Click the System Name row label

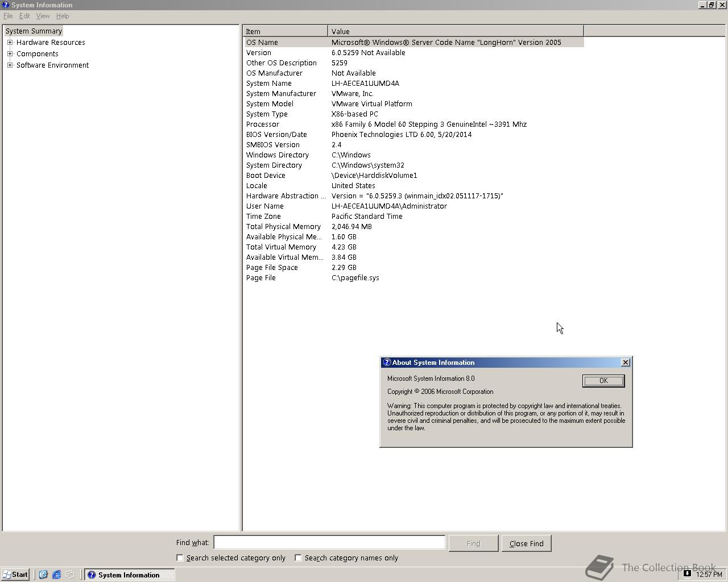click(x=268, y=83)
